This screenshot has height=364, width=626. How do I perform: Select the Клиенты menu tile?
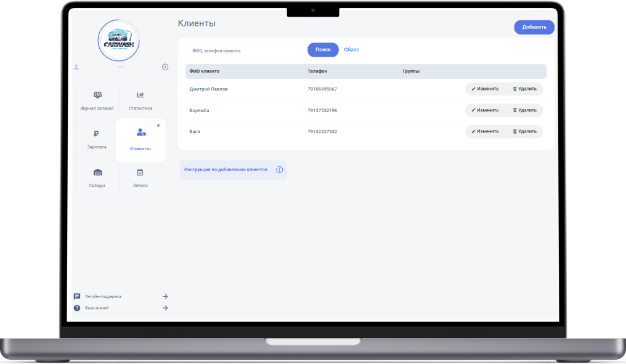[140, 140]
